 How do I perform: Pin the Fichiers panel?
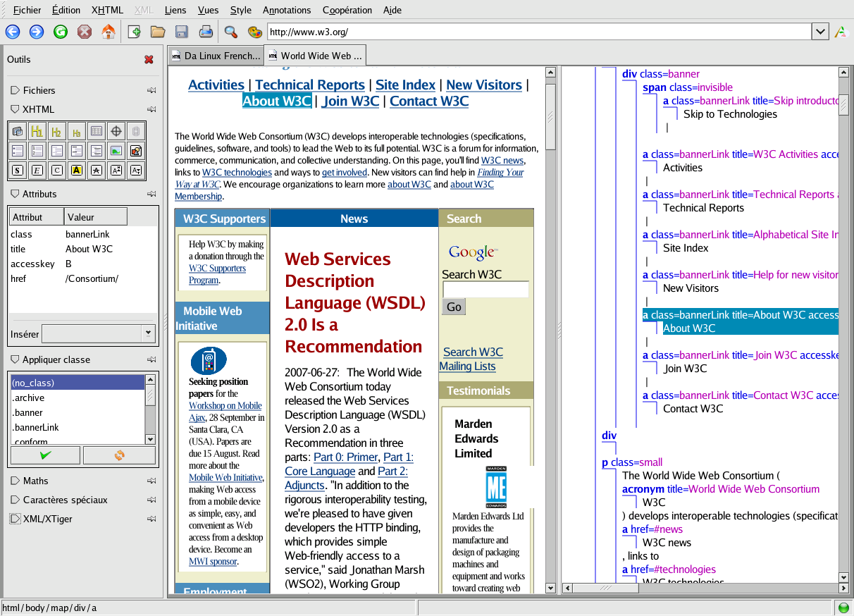[x=151, y=90]
